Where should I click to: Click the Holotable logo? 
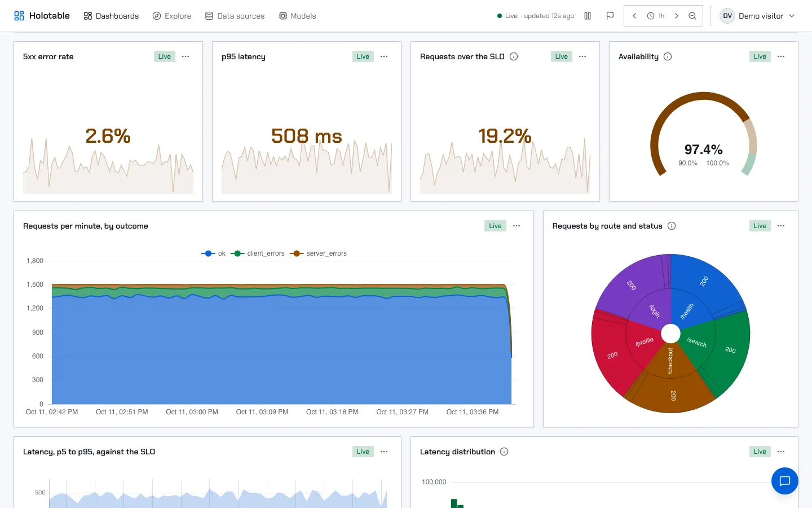[x=42, y=16]
